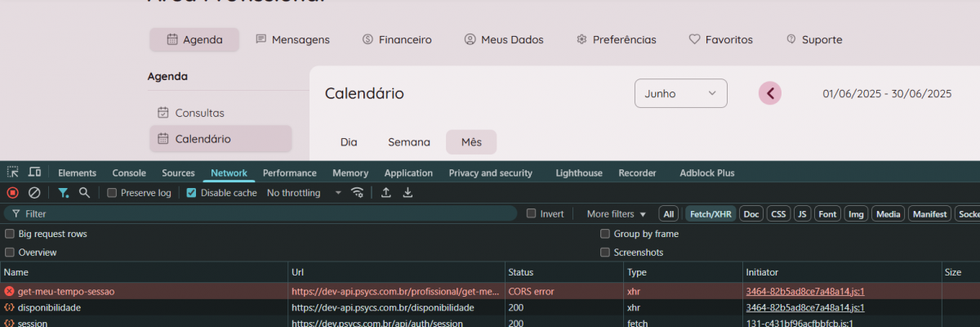Select the Semana calendar view
This screenshot has width=980, height=327.
pyautogui.click(x=408, y=142)
